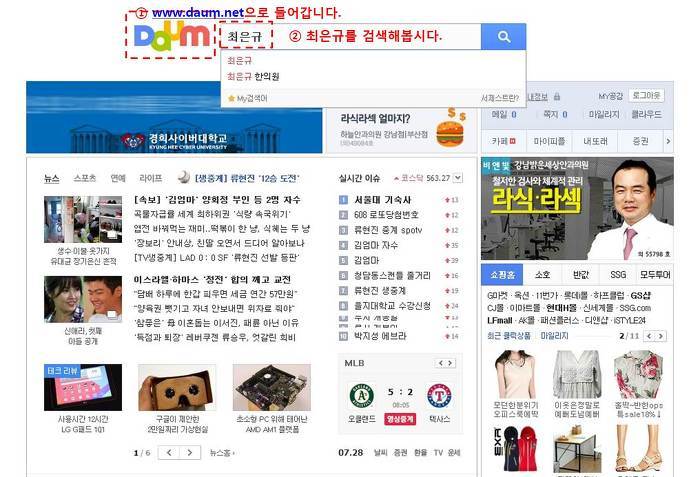Image resolution: width=700 pixels, height=477 pixels.
Task: Click the 날씨 link next to 07.28
Action: [380, 452]
